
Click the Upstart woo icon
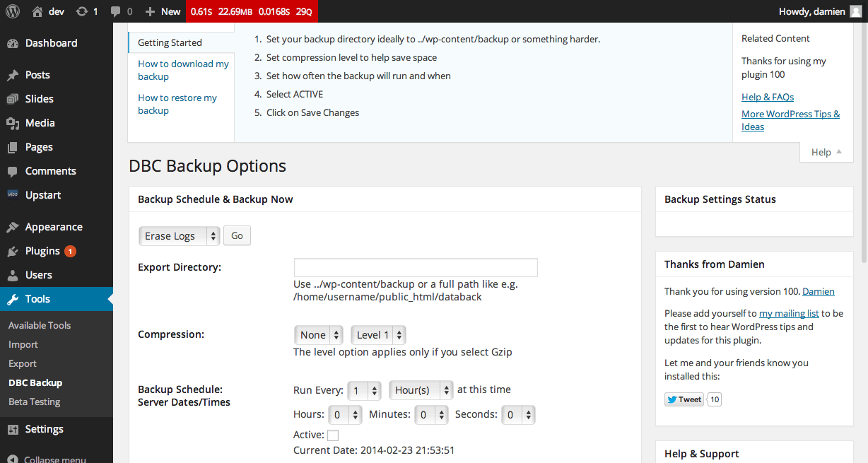(13, 194)
